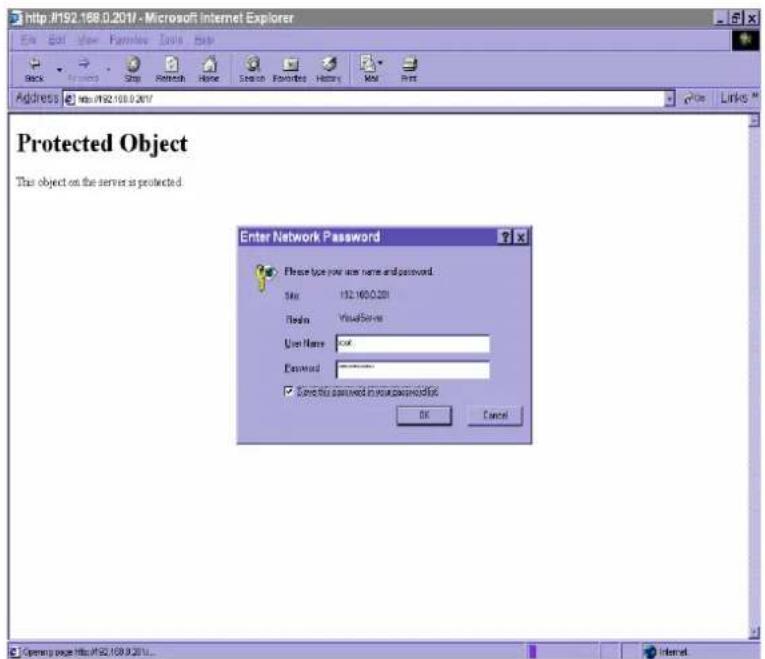The image size is (765, 659).
Task: Click the help question mark in dialog
Action: [505, 238]
